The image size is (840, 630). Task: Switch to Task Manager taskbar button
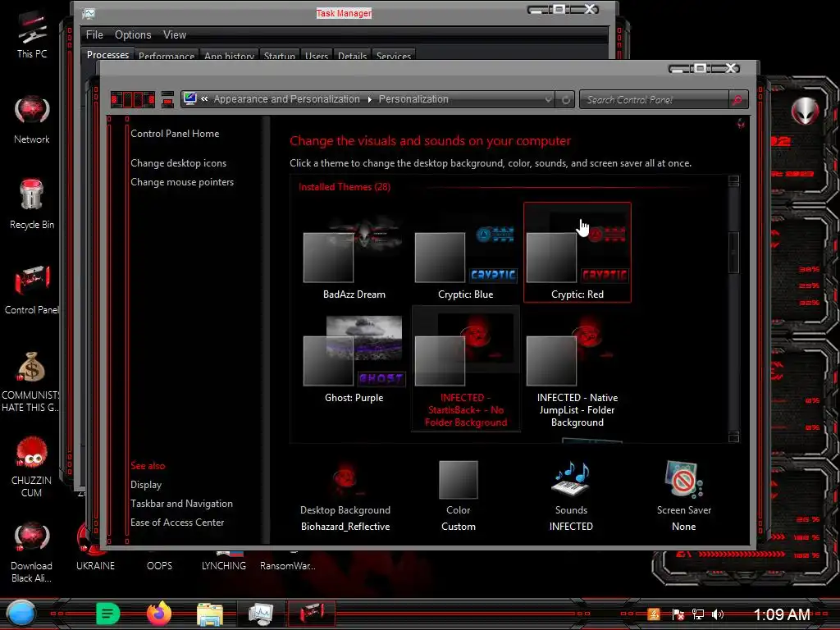(x=261, y=614)
